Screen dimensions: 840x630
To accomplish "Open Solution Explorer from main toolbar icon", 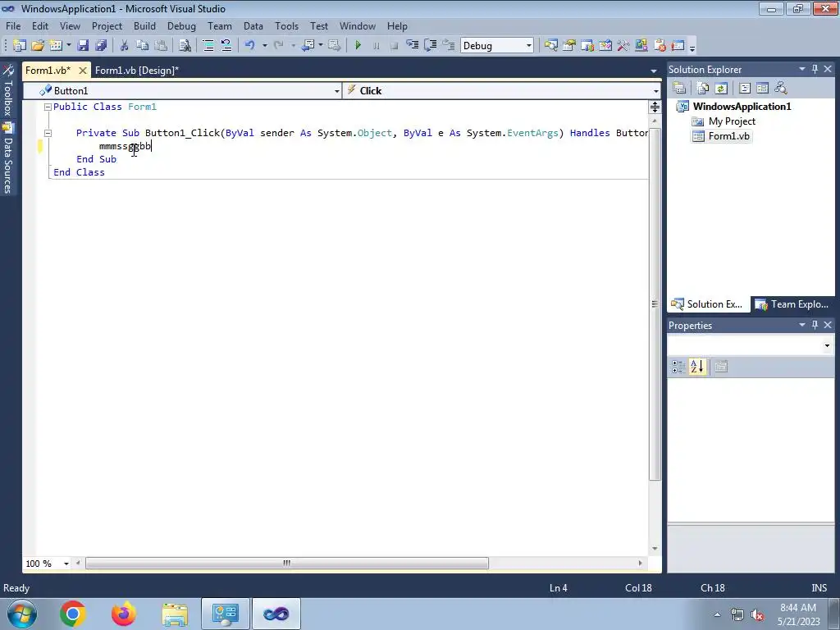I will [x=550, y=46].
